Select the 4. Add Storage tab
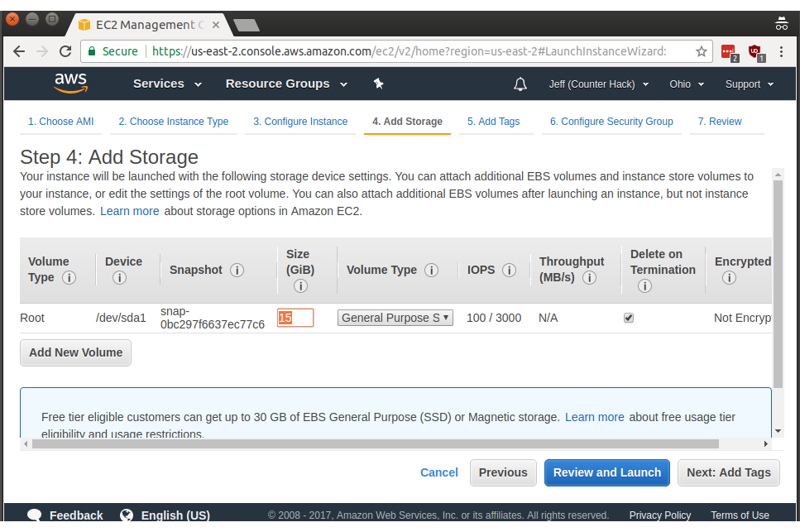This screenshot has width=800, height=532. tap(407, 122)
